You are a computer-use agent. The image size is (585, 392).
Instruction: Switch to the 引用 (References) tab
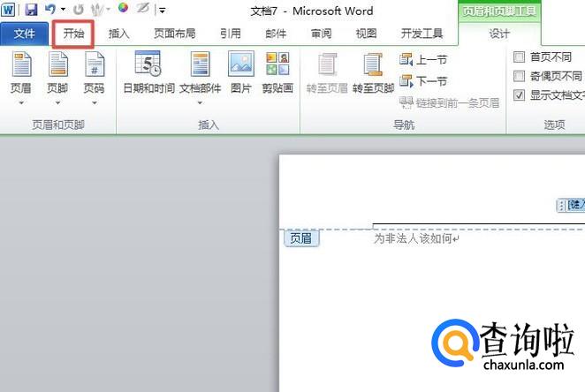(230, 34)
